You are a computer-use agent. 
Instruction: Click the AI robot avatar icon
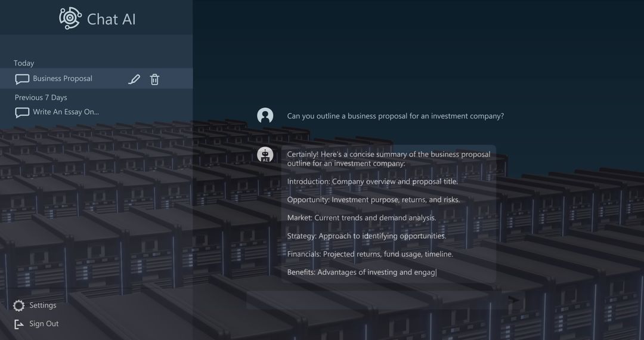265,155
